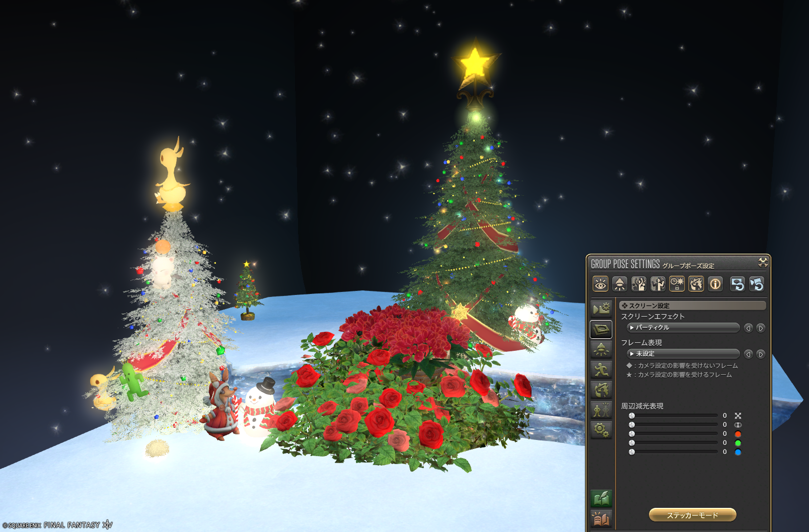Open the lighting settings side tab
This screenshot has width=809, height=532.
pyautogui.click(x=601, y=349)
